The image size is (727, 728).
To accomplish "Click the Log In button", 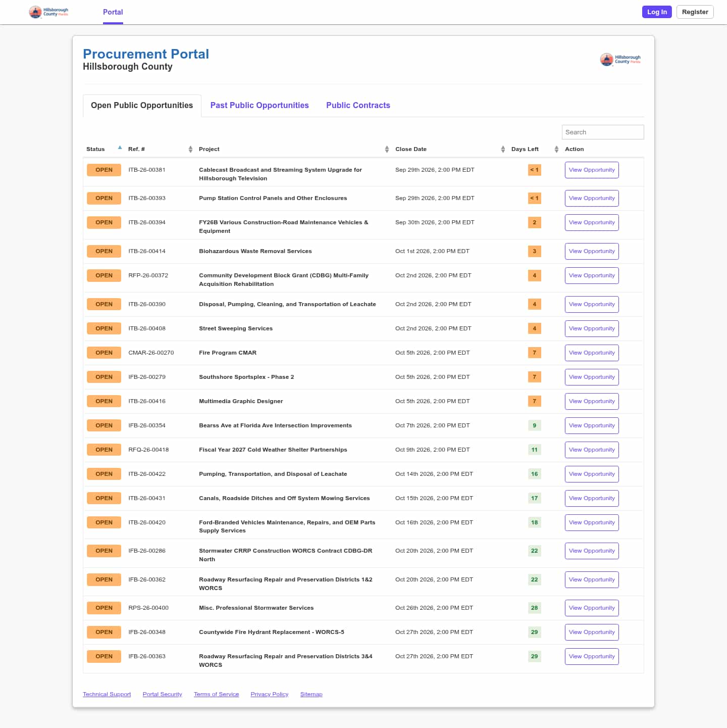I will 657,12.
